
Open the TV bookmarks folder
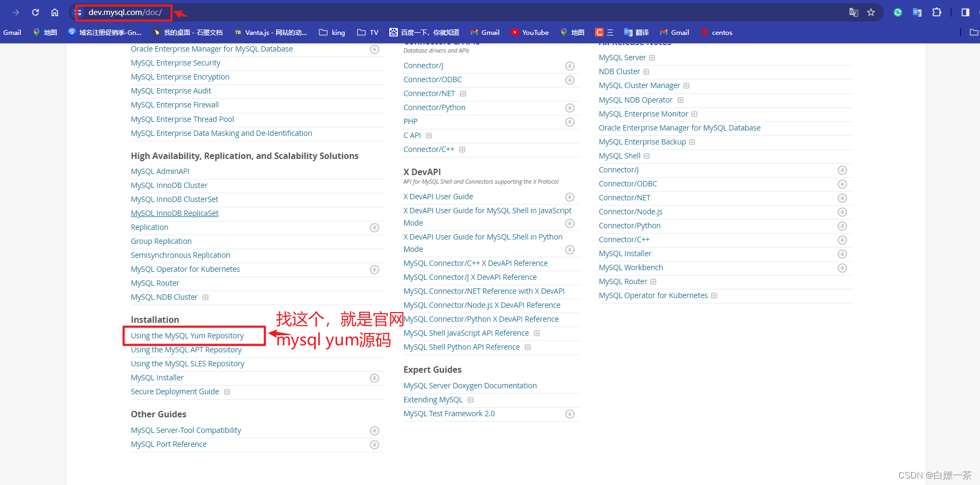368,32
